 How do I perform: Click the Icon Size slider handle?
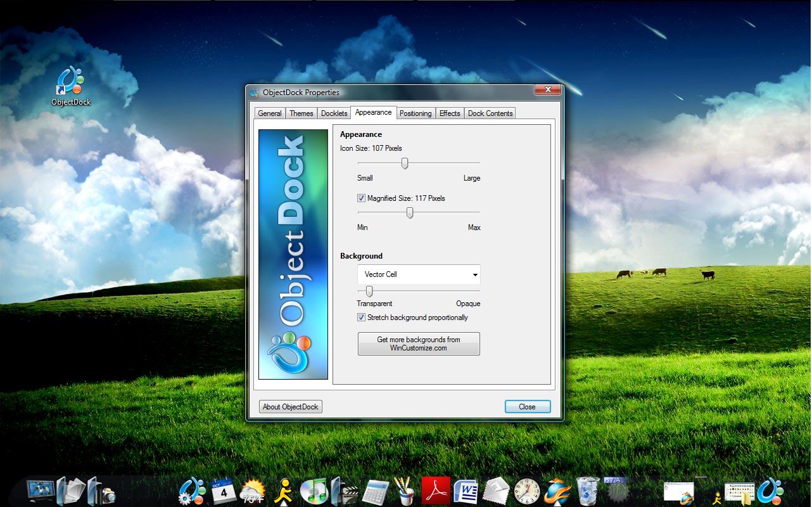[x=405, y=164]
